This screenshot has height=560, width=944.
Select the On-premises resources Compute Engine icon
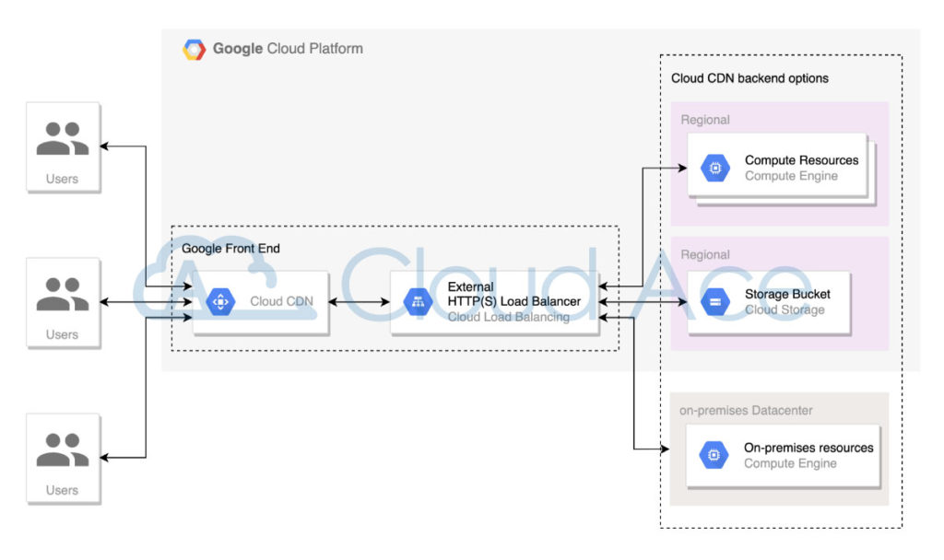[714, 454]
